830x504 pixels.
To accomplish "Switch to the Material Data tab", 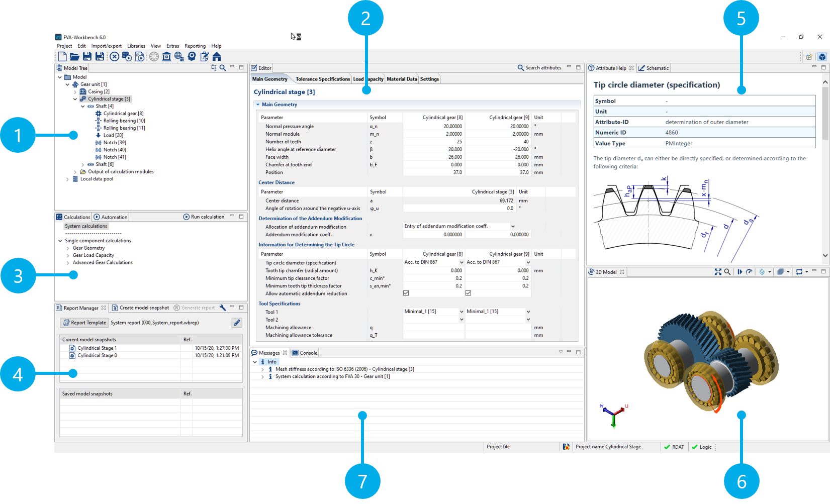I will [402, 79].
